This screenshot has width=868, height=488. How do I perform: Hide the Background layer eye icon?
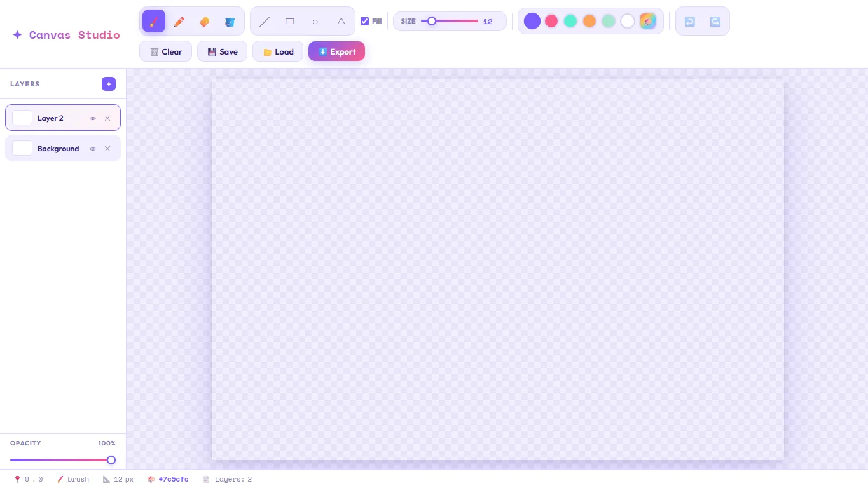[x=93, y=149]
